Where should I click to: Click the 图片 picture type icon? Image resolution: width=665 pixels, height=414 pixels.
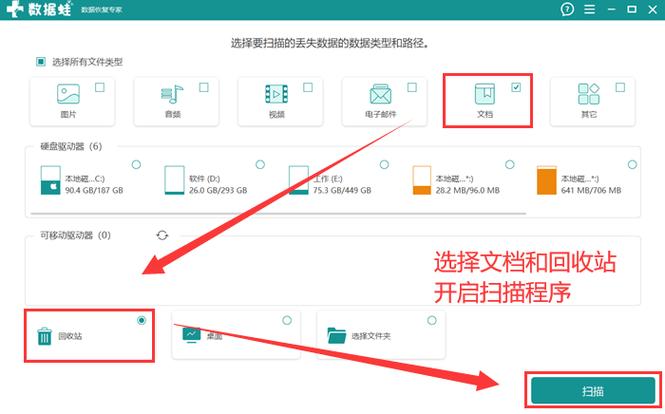pos(68,94)
